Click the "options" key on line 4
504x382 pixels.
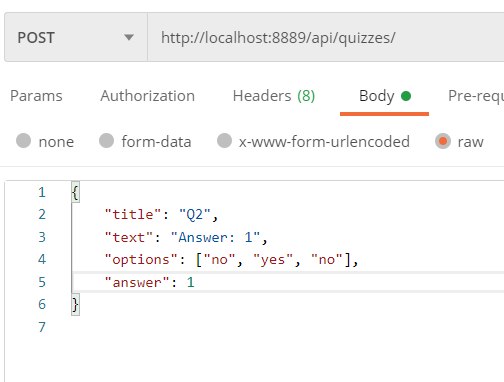[142, 259]
